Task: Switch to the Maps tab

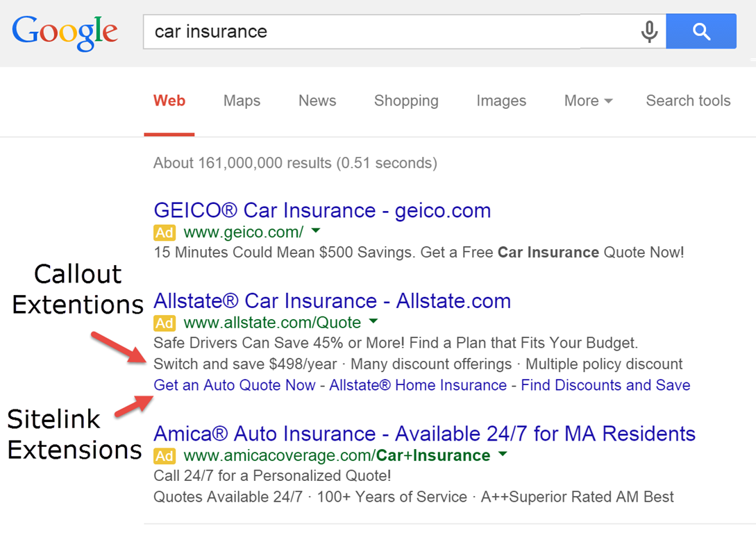Action: click(242, 101)
